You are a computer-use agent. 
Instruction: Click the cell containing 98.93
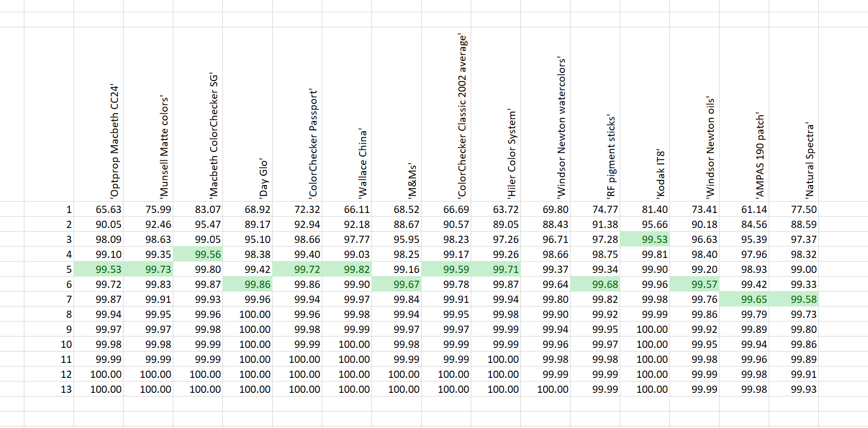pyautogui.click(x=744, y=269)
